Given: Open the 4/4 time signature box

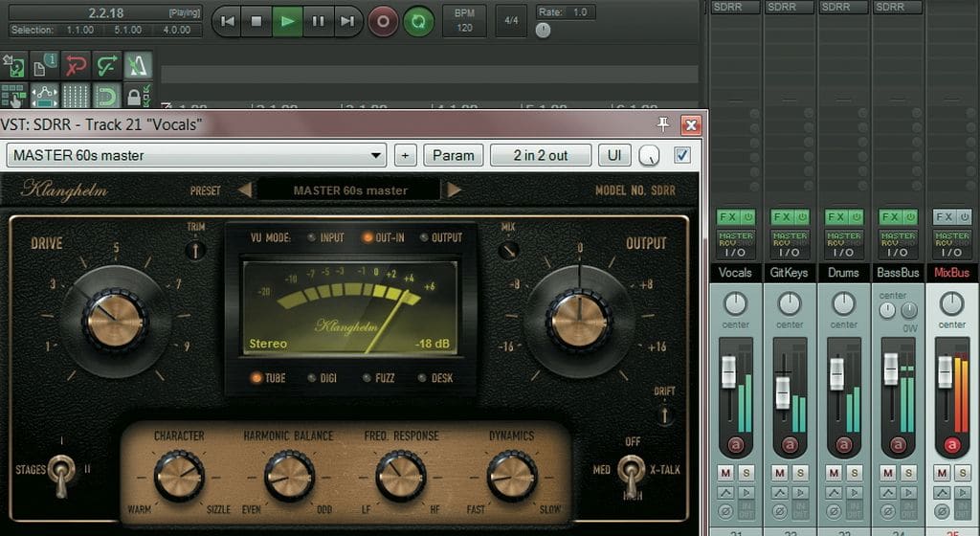Looking at the screenshot, I should (x=511, y=21).
